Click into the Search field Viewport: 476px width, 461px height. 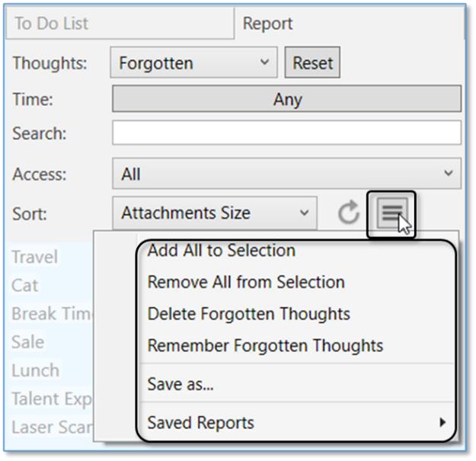286,133
